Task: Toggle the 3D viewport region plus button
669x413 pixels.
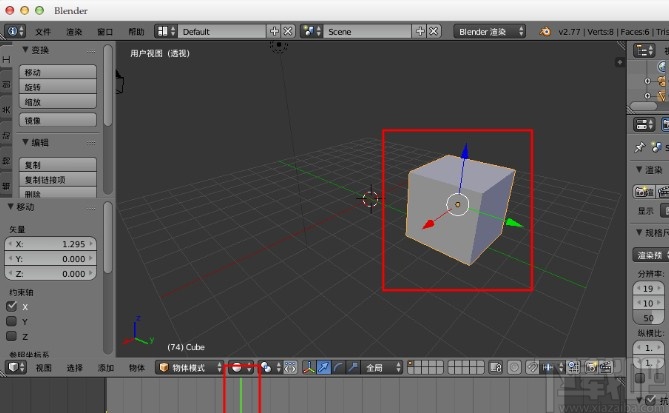Action: (x=620, y=62)
